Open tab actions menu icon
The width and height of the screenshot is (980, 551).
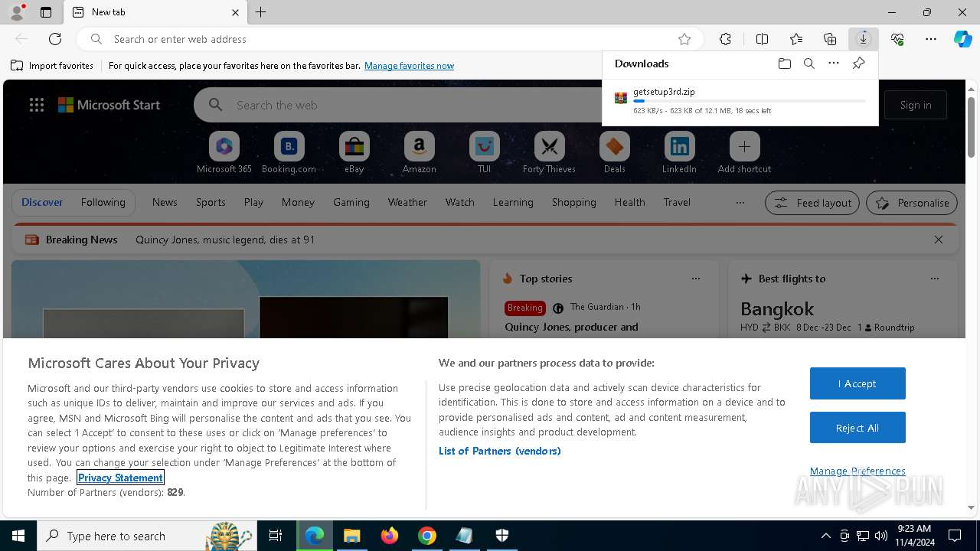coord(46,12)
